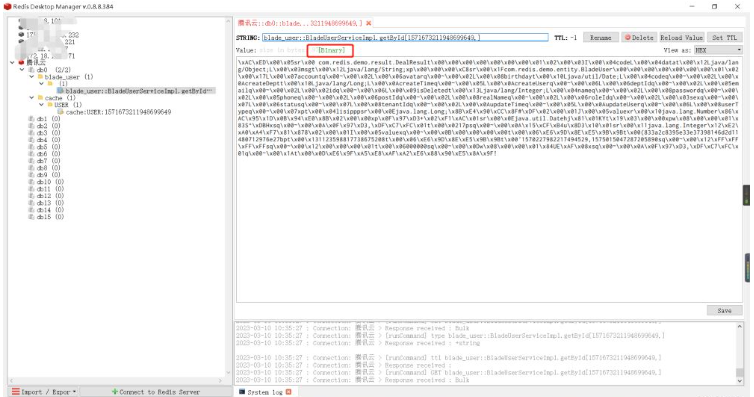Collapse the 腾讯云 connection node
This screenshot has width=754, height=397.
click(x=12, y=62)
